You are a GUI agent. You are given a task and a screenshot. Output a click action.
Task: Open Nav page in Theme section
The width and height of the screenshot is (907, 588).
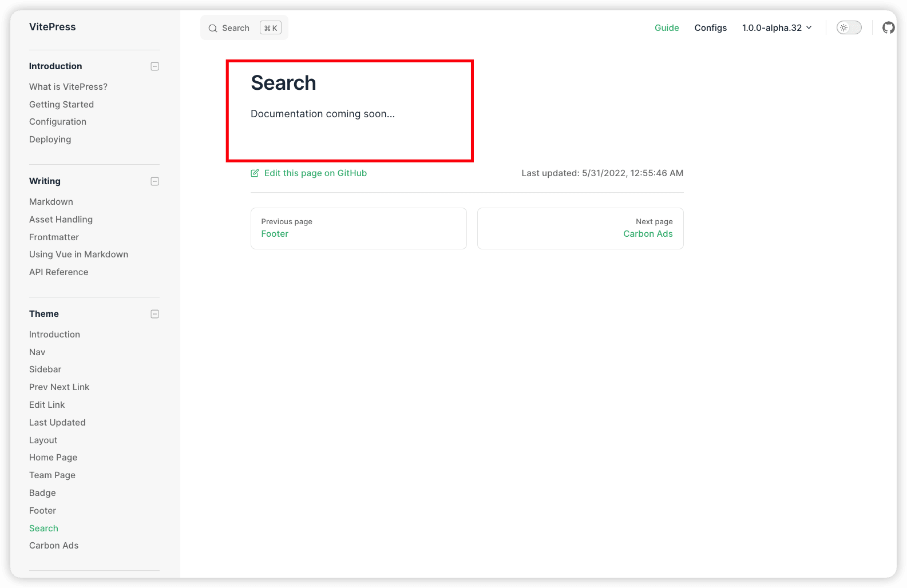(x=37, y=352)
